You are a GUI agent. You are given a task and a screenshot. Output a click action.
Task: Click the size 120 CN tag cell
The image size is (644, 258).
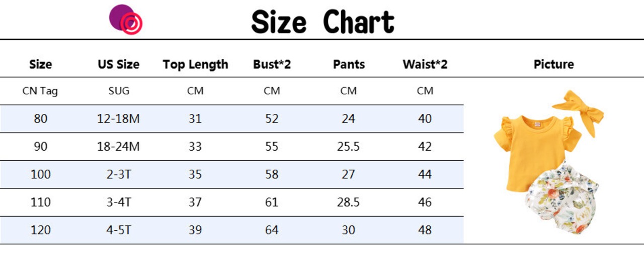(x=40, y=230)
